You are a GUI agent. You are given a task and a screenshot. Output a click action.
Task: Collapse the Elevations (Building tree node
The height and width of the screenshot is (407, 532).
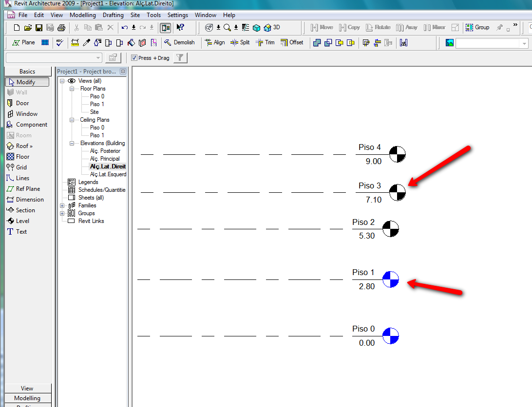[72, 144]
